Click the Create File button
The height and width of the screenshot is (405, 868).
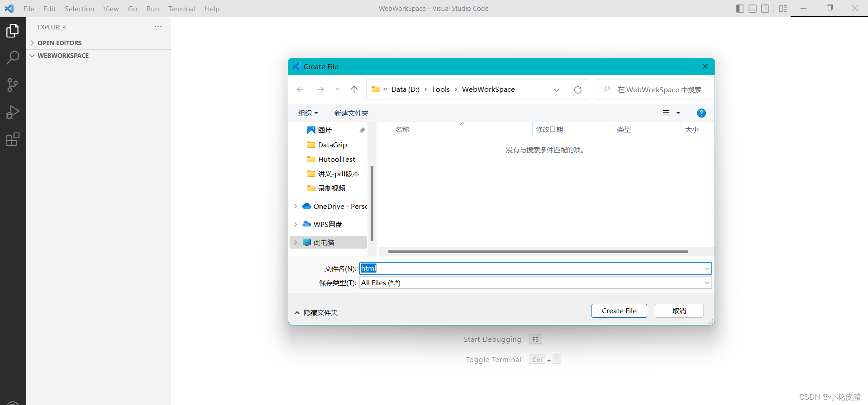619,311
